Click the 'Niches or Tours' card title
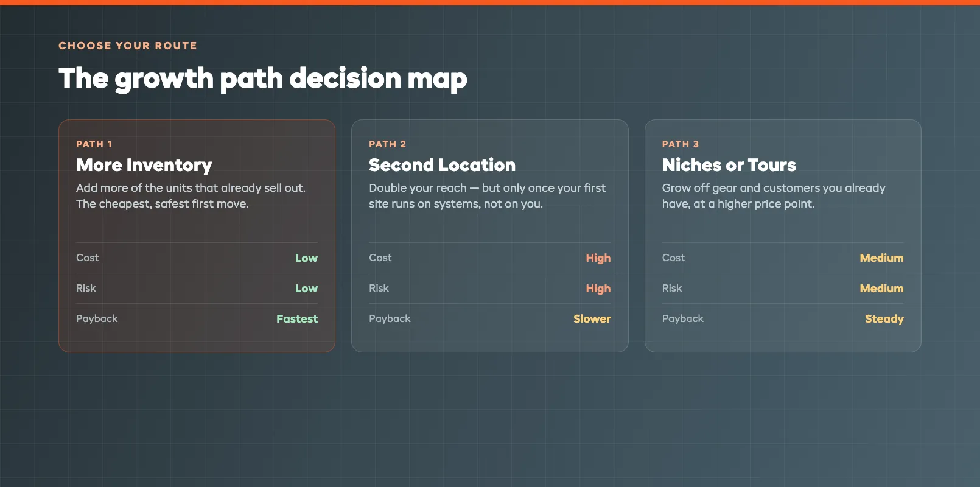Image resolution: width=980 pixels, height=487 pixels. [x=729, y=165]
